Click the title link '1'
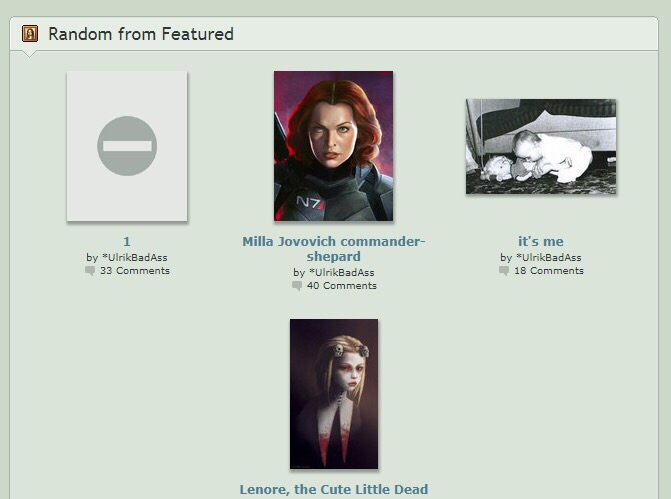Screen dimensions: 671x499 pyautogui.click(x=127, y=241)
